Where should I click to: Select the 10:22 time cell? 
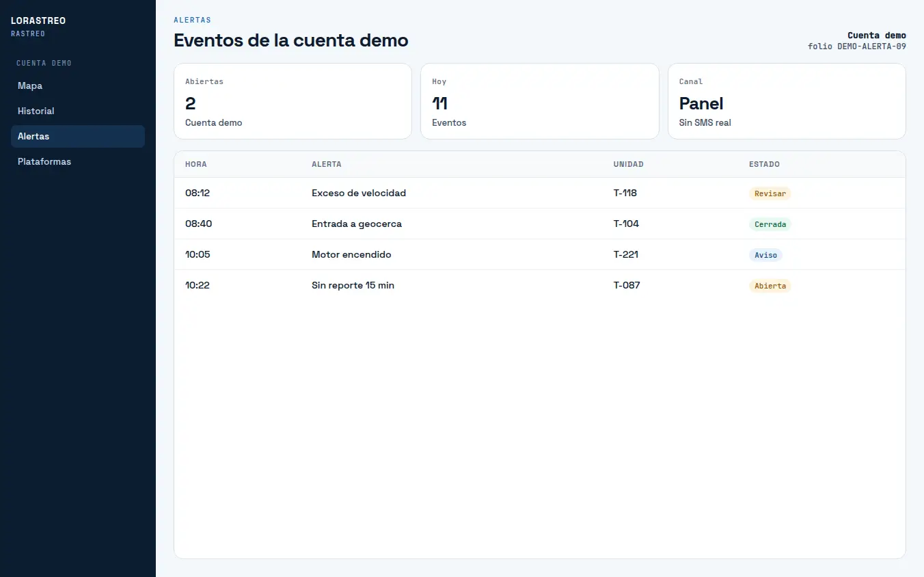coord(198,285)
